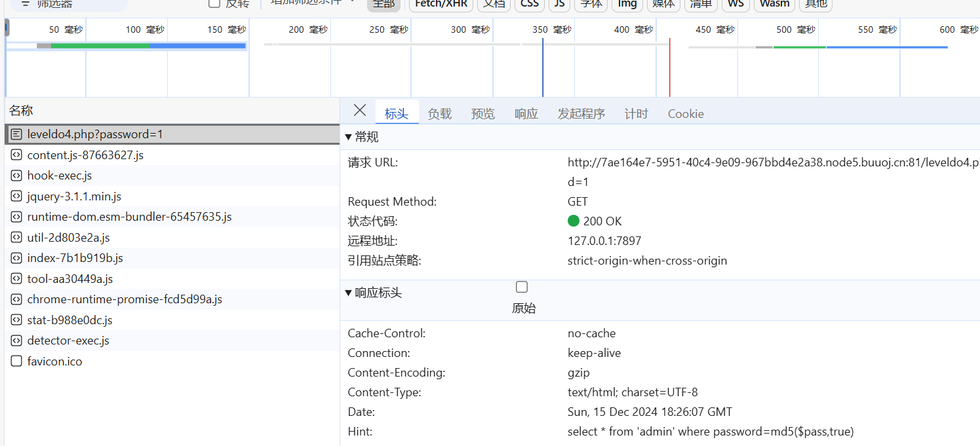This screenshot has height=446, width=980.
Task: Select the 字体 font filter
Action: (591, 4)
